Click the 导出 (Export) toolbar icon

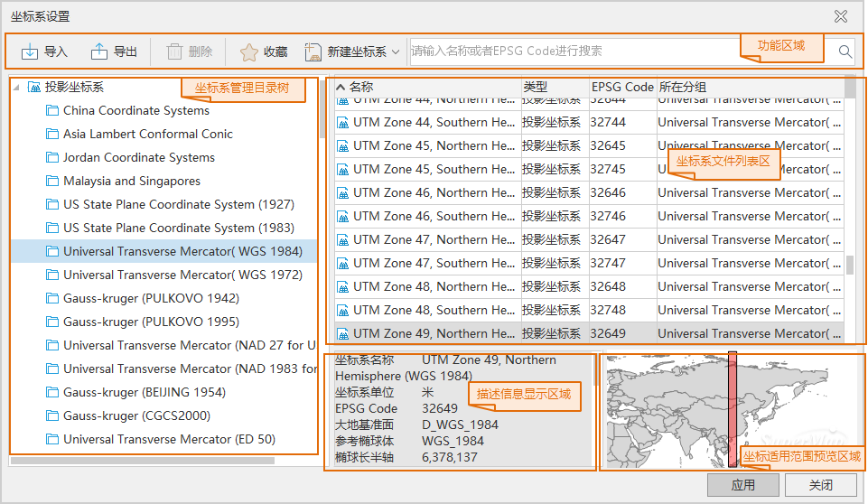[99, 51]
